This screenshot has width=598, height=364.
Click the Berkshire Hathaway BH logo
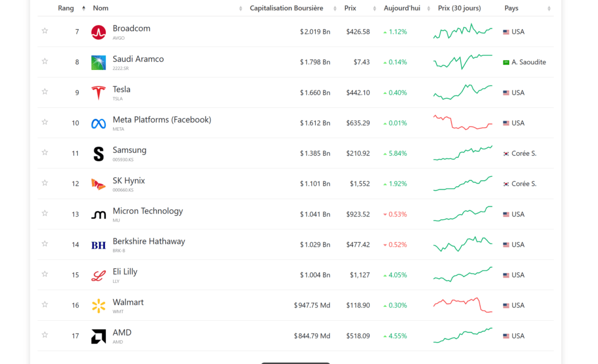[x=98, y=245]
